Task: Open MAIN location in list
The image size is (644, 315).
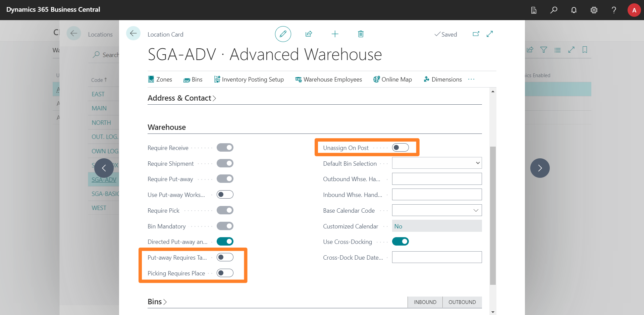Action: pyautogui.click(x=99, y=108)
